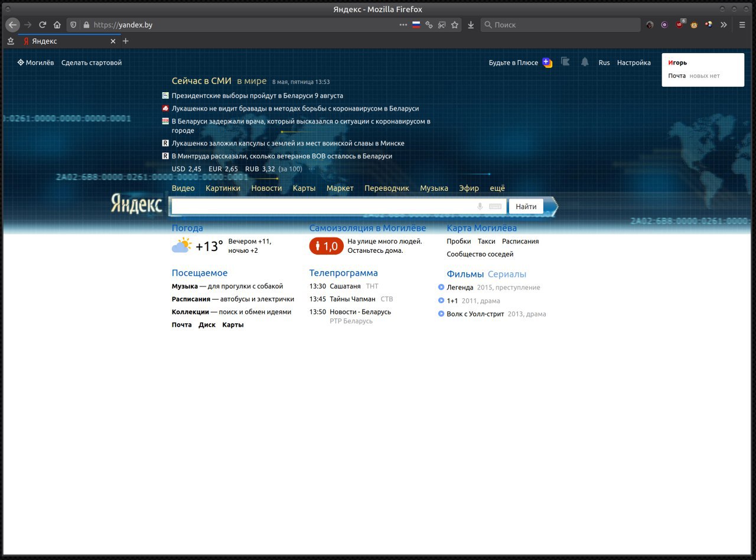Close the Яндекс tab
Image resolution: width=756 pixels, height=560 pixels.
click(x=113, y=41)
